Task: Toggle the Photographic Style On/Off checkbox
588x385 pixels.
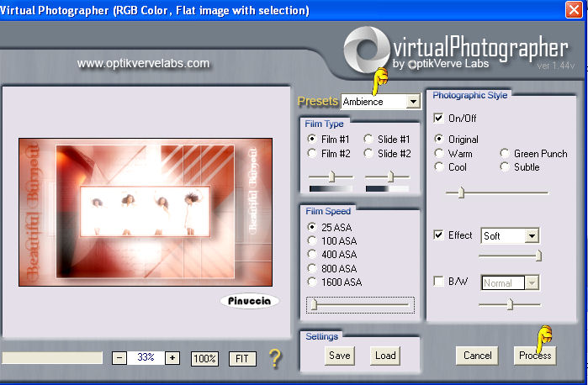Action: pos(438,118)
